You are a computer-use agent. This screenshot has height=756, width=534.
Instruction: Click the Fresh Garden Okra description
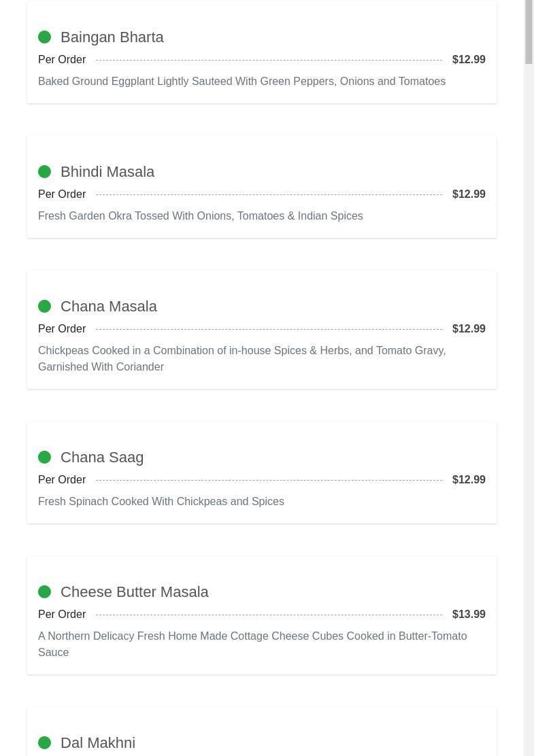click(200, 216)
